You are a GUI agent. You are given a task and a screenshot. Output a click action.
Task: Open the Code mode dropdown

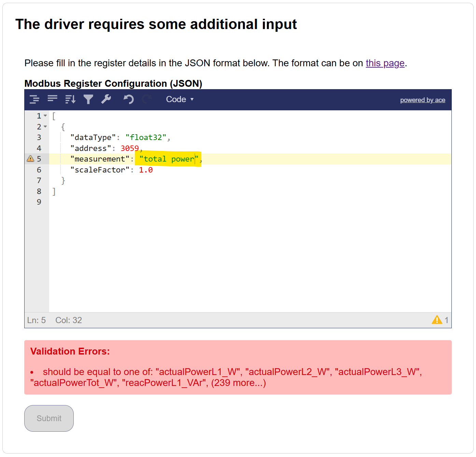(x=180, y=99)
